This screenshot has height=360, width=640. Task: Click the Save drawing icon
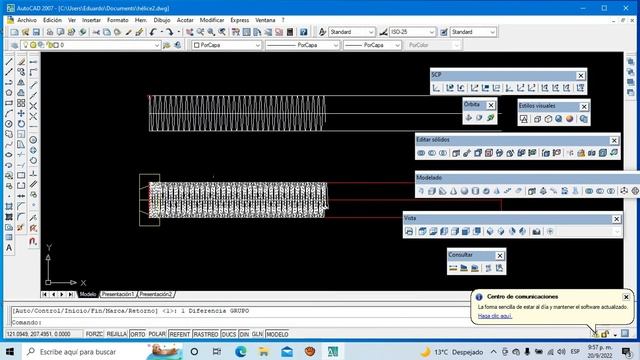point(36,32)
